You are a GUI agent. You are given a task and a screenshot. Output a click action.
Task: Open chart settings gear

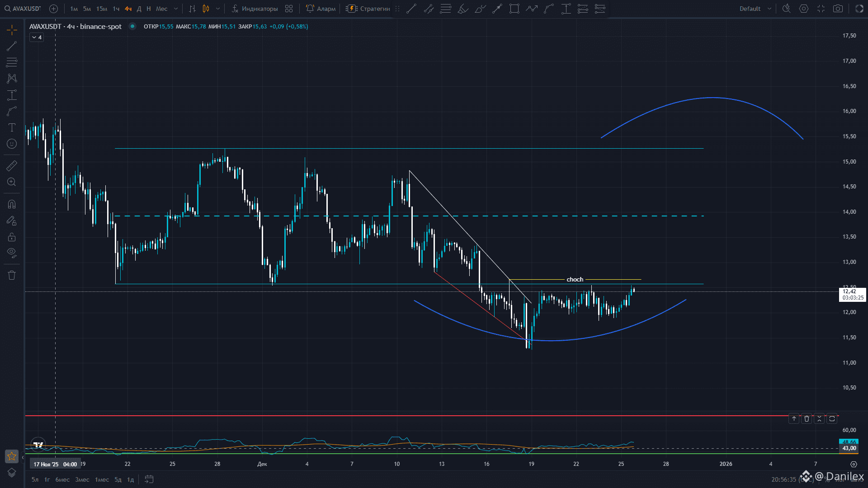804,9
